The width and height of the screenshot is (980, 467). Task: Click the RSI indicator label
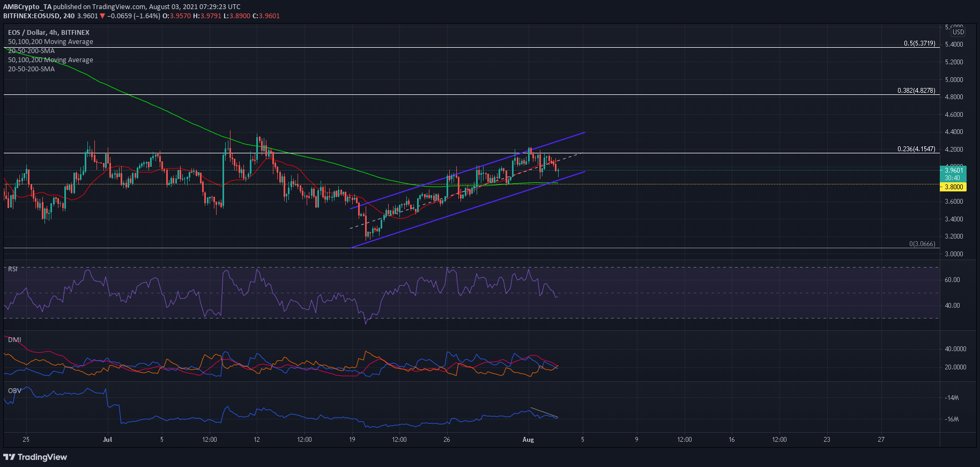[13, 269]
